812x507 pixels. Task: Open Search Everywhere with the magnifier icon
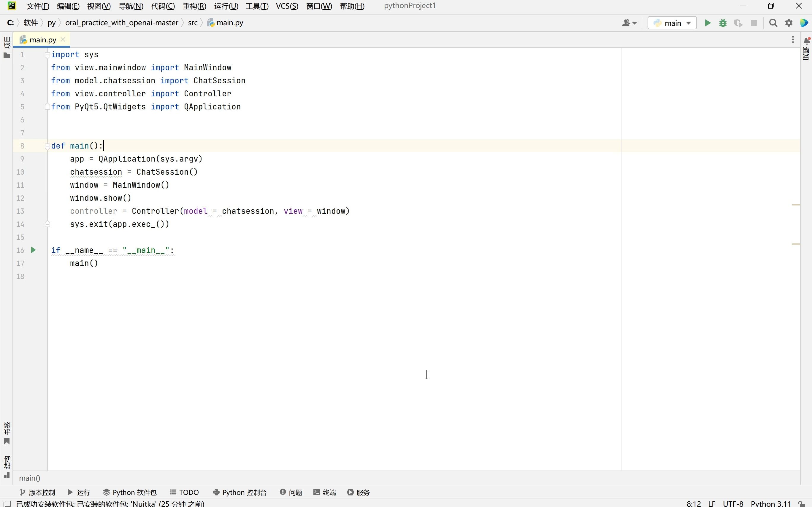point(773,23)
